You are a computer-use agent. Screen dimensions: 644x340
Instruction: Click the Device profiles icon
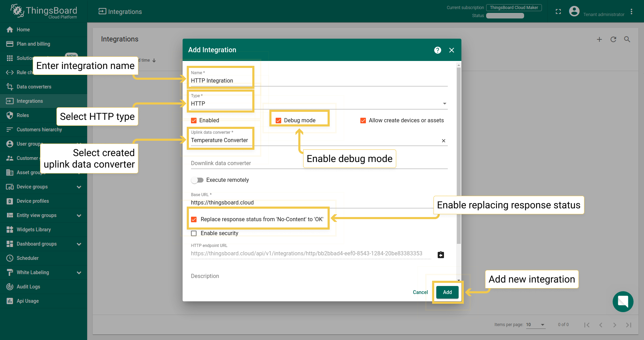click(10, 201)
